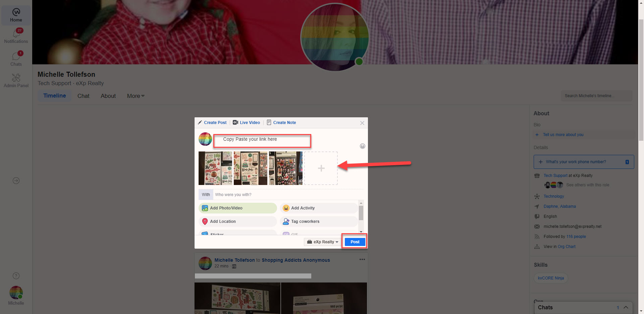
Task: Click Tell us more about you link
Action: click(x=563, y=135)
